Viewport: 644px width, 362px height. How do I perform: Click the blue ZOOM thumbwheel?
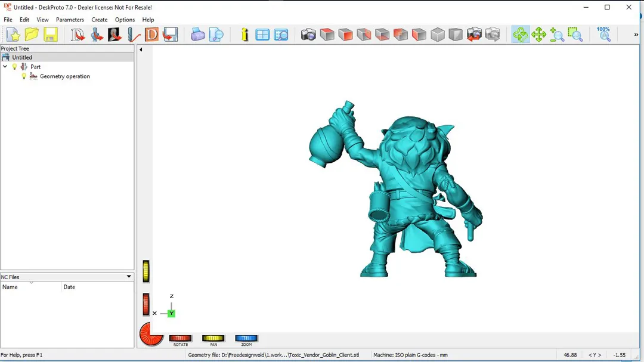click(x=246, y=339)
